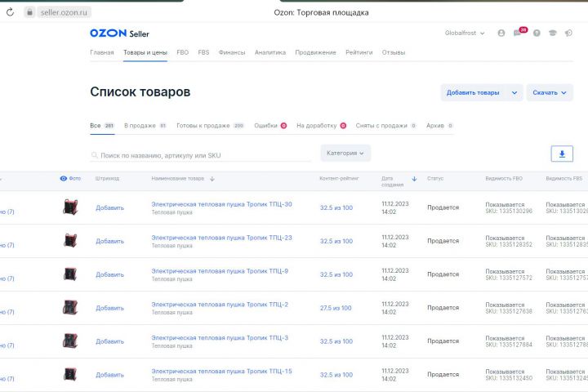Click Добавить barcode for ТПЦ-15 row
588x392 pixels.
109,375
